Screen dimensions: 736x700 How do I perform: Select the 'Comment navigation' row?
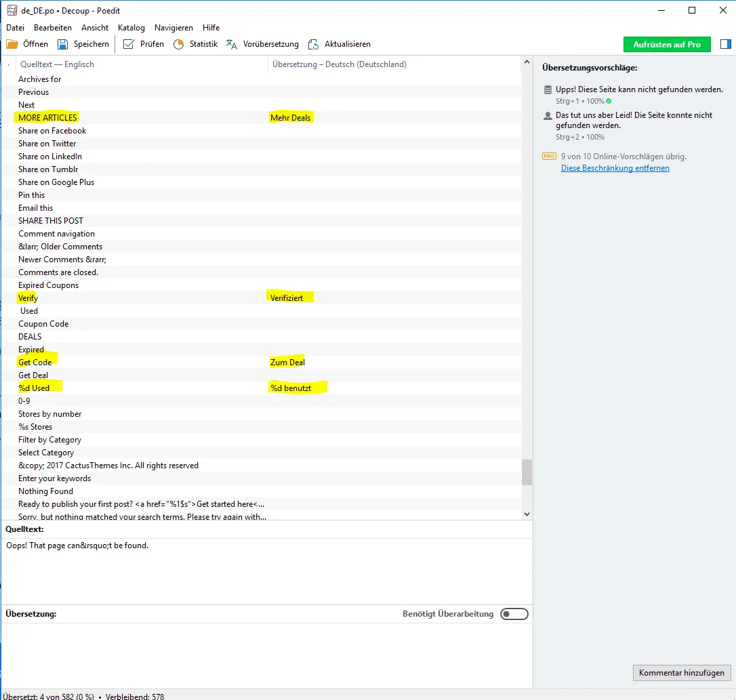pyautogui.click(x=262, y=233)
